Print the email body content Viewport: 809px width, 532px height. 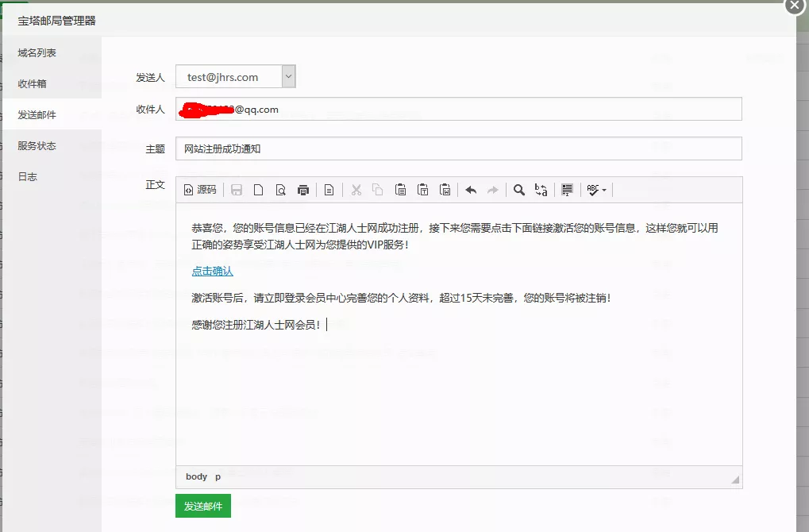[302, 189]
